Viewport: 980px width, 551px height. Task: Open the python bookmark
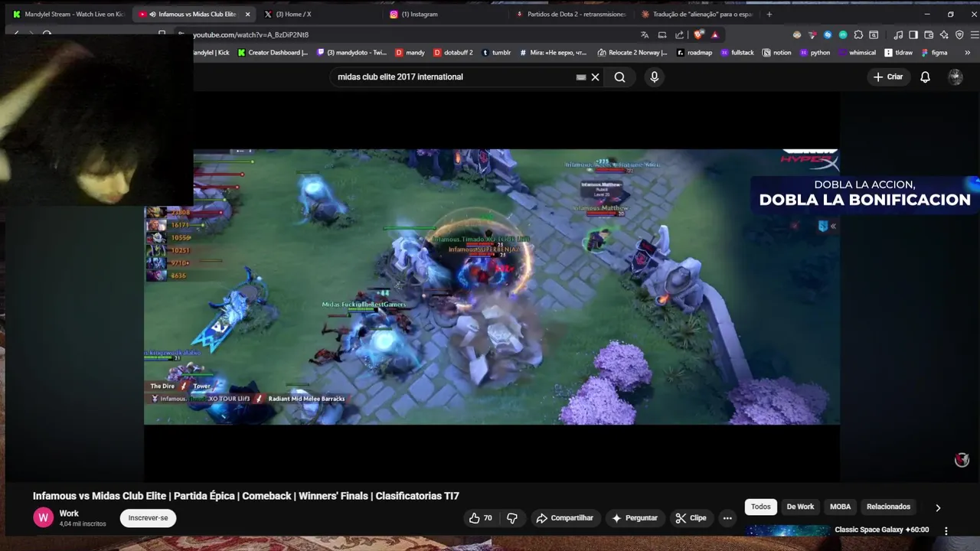(x=815, y=53)
